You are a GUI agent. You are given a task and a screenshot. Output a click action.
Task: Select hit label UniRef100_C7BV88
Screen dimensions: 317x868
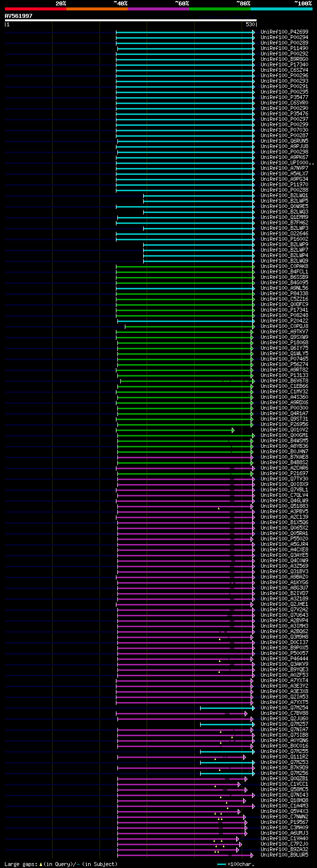point(284,713)
